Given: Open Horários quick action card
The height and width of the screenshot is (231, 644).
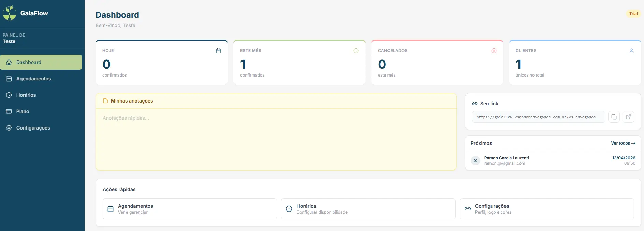Looking at the screenshot, I should (x=368, y=209).
